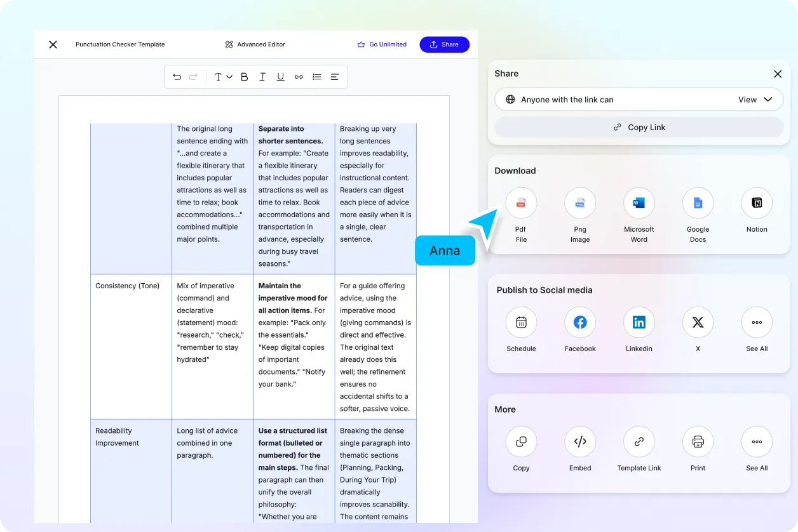Viewport: 798px width, 532px height.
Task: Get the Template Link
Action: coord(639,442)
